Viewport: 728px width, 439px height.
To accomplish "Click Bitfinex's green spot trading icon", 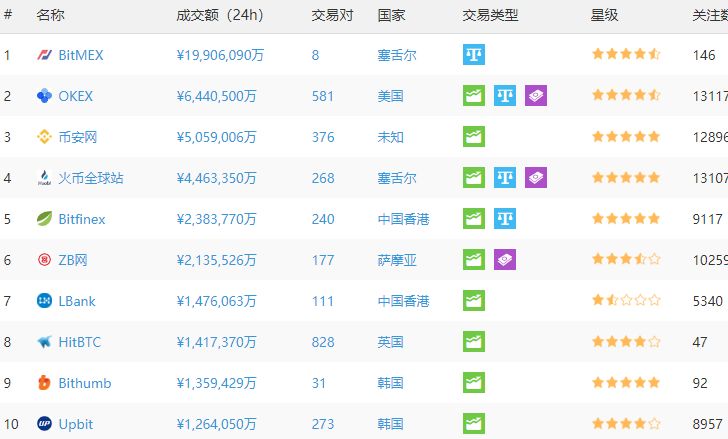I will point(474,219).
